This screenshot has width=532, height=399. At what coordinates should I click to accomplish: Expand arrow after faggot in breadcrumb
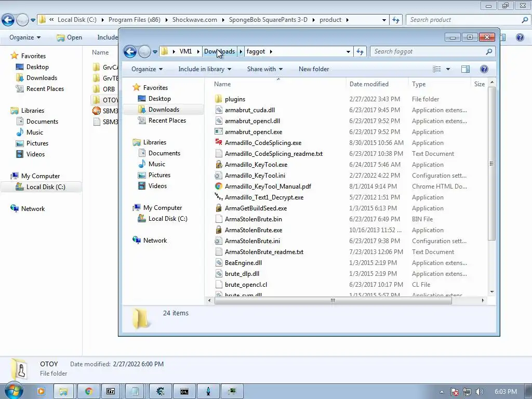[x=271, y=51]
